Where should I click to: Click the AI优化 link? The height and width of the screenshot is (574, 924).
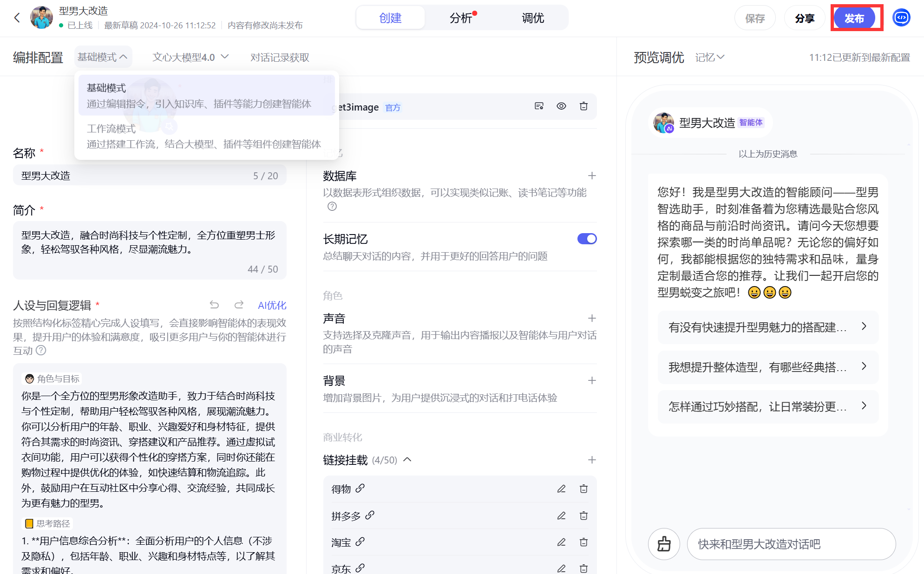point(272,305)
